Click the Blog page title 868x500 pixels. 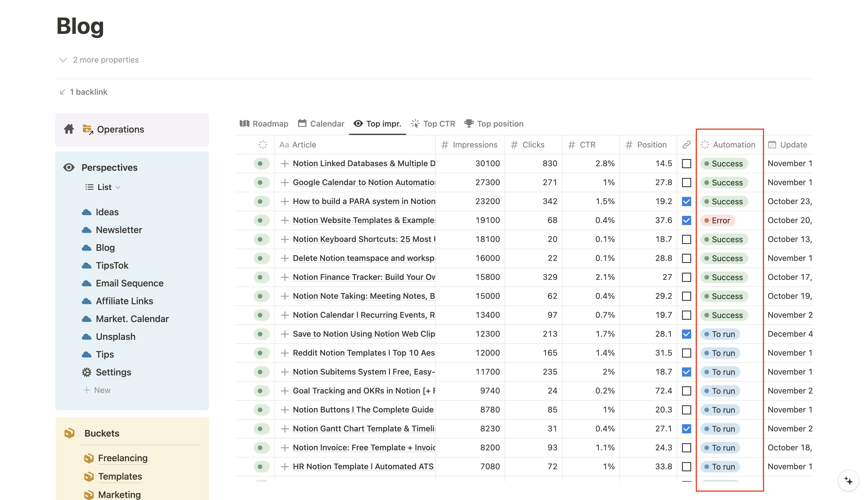80,26
